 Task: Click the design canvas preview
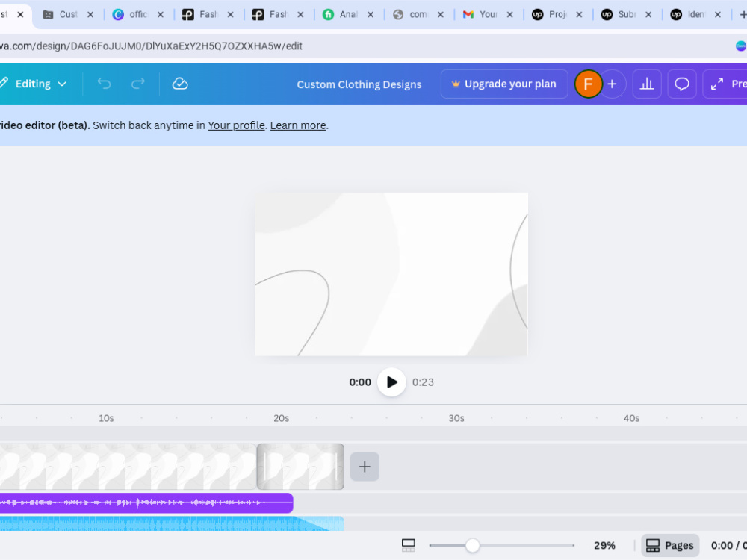391,274
